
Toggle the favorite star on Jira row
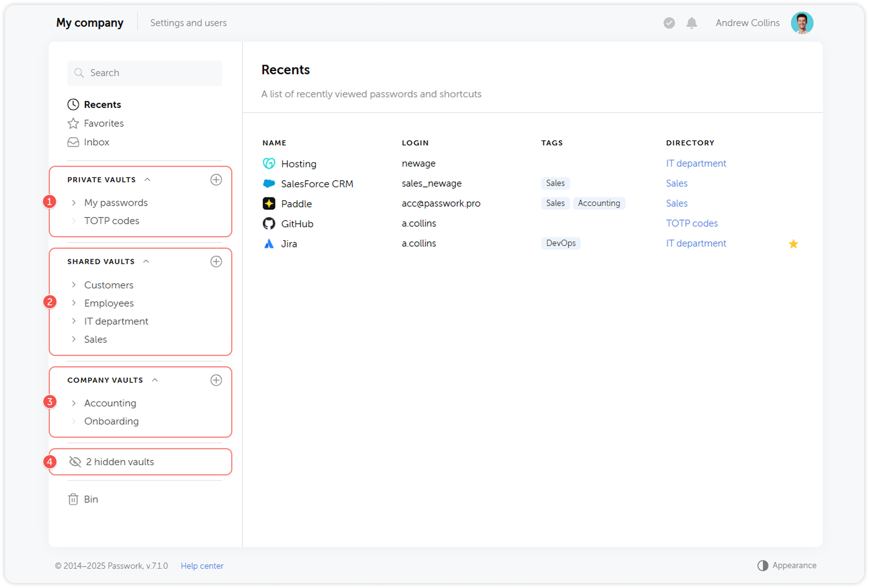pos(793,244)
